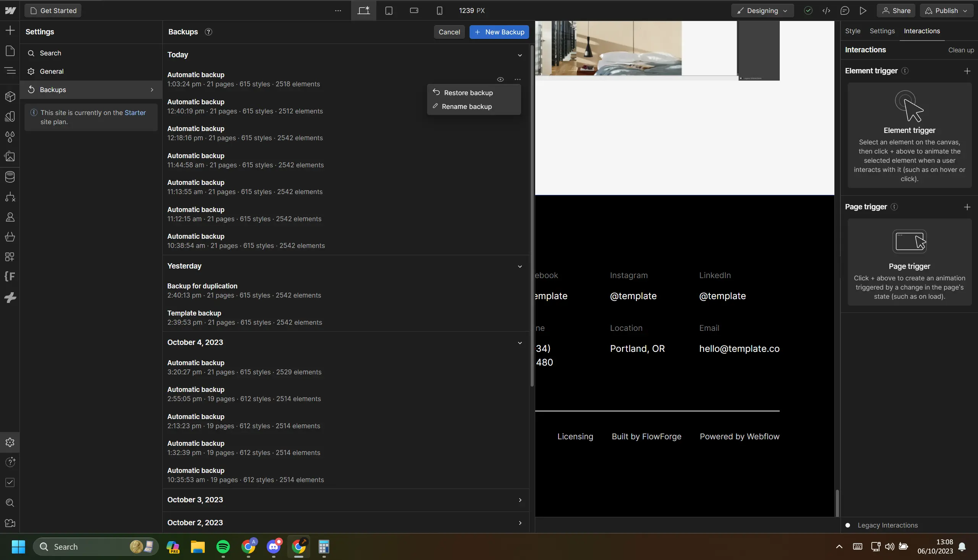Collapse the Today backups group
The width and height of the screenshot is (978, 560).
click(x=520, y=55)
